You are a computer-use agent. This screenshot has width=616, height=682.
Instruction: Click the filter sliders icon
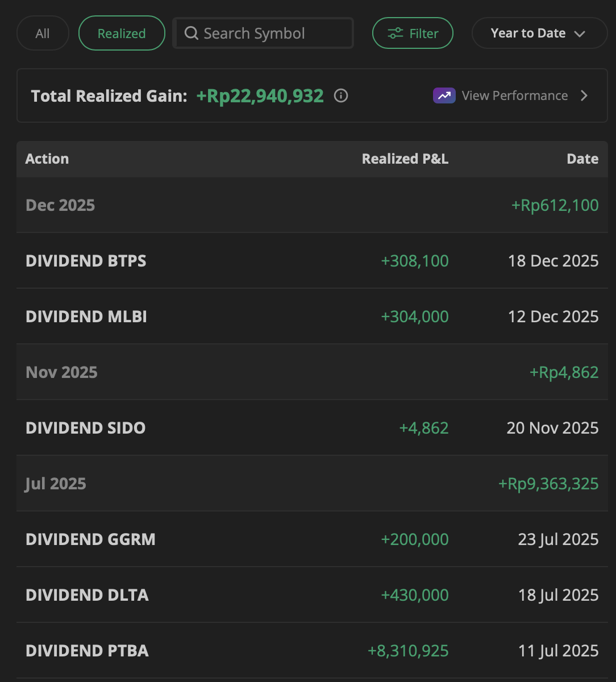[x=396, y=34]
